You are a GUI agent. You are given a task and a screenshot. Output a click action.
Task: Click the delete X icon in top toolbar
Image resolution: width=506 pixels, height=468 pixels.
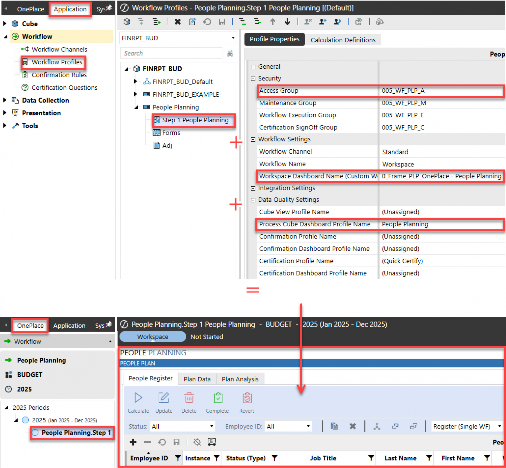[178, 22]
